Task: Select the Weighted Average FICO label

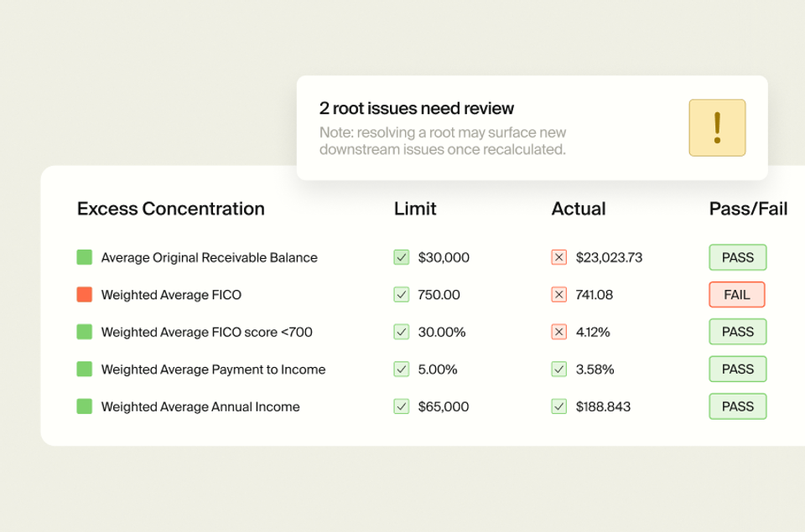Action: [x=171, y=294]
